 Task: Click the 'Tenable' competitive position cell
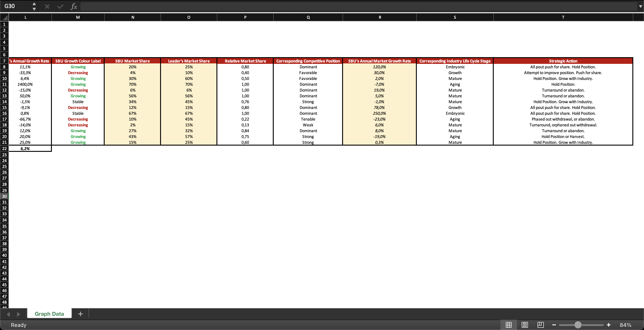308,119
